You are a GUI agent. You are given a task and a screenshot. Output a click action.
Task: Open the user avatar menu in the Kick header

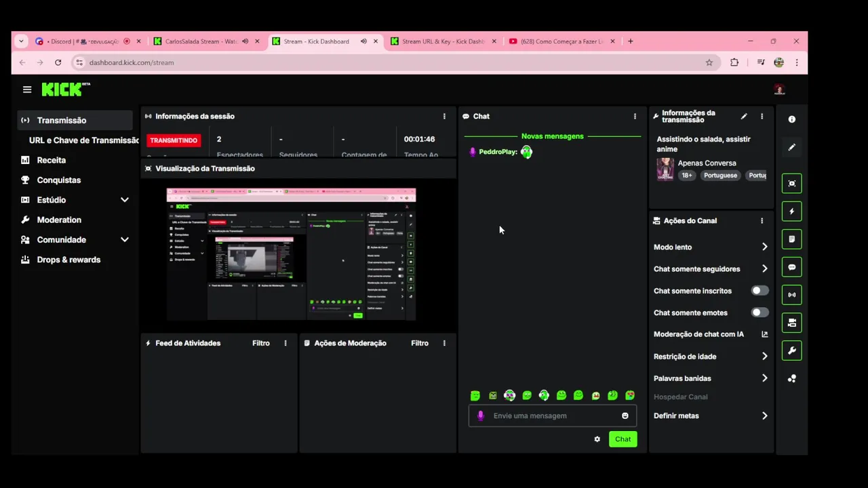[779, 89]
